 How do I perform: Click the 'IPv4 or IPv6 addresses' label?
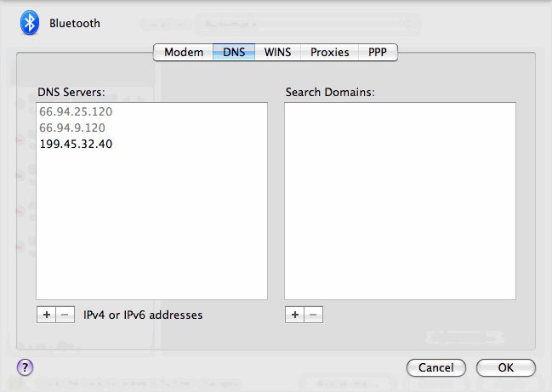tap(143, 315)
